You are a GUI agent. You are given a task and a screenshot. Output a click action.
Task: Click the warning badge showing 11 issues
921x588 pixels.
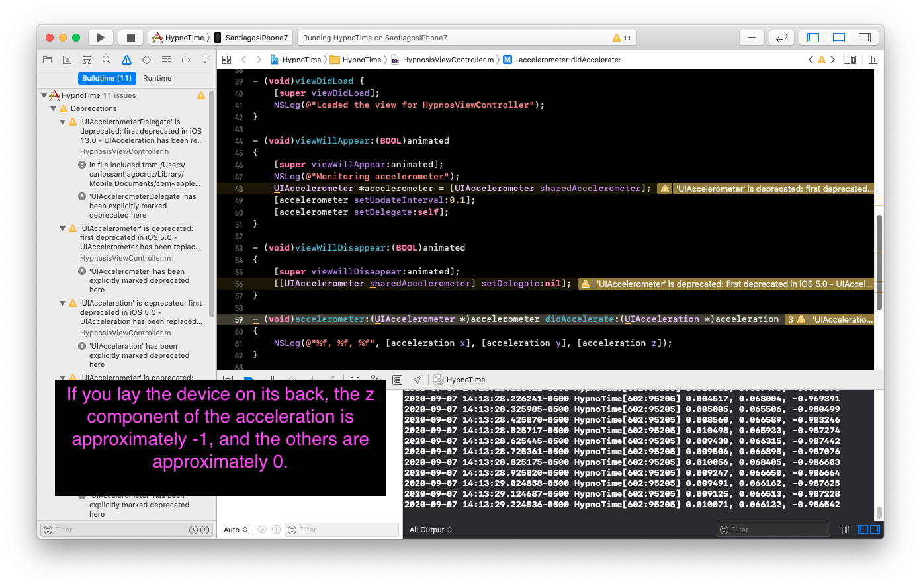click(x=621, y=38)
